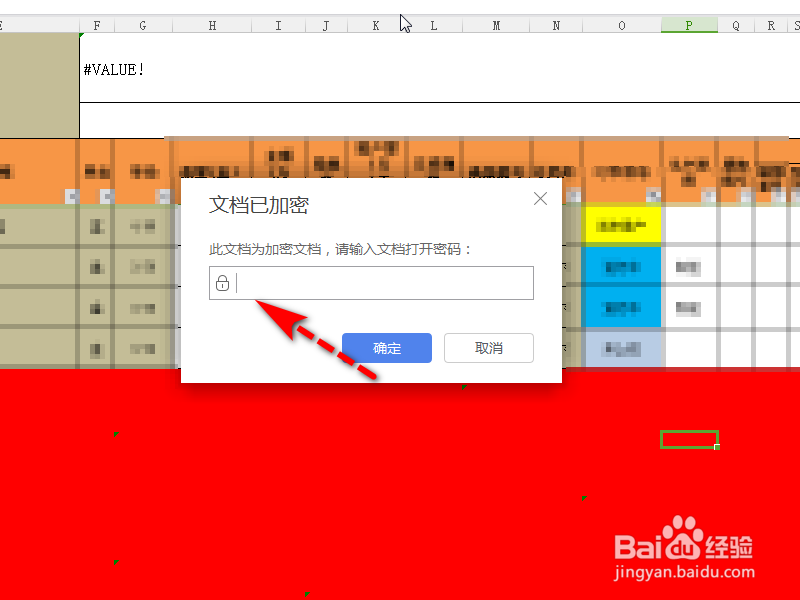Select column M header
Screen dimensions: 800x600
pyautogui.click(x=496, y=26)
